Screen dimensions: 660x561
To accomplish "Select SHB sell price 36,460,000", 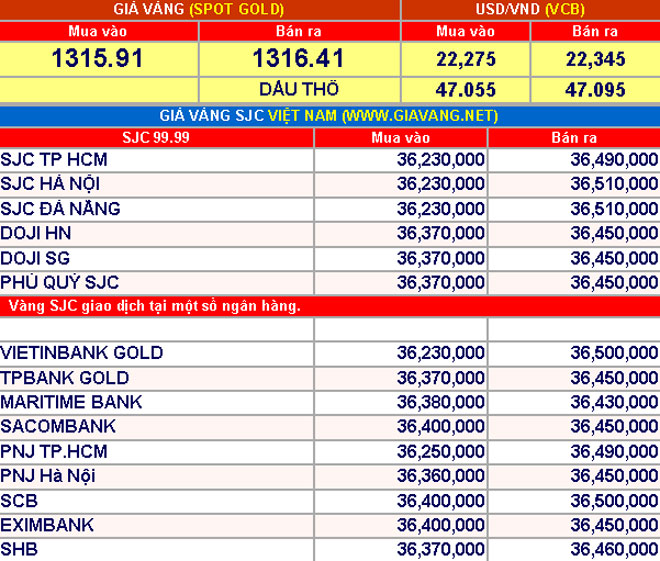I will [x=614, y=549].
